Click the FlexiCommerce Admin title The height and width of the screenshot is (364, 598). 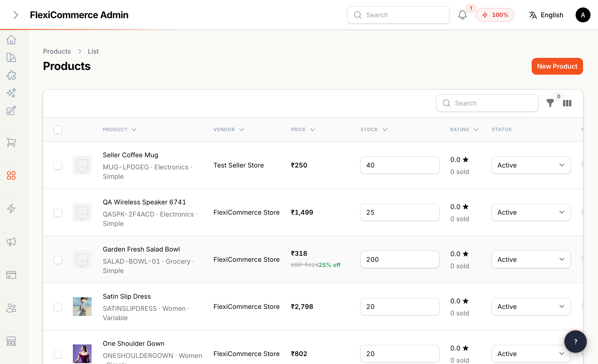(79, 15)
